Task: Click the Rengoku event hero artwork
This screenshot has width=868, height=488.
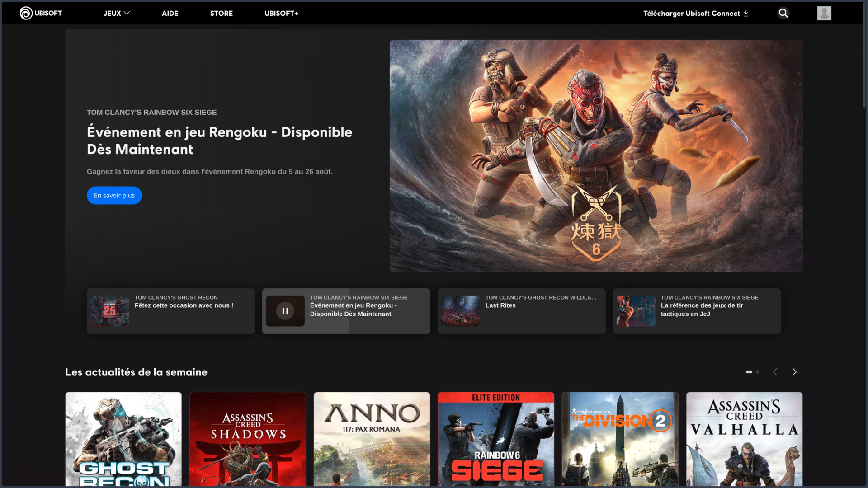Action: point(596,156)
